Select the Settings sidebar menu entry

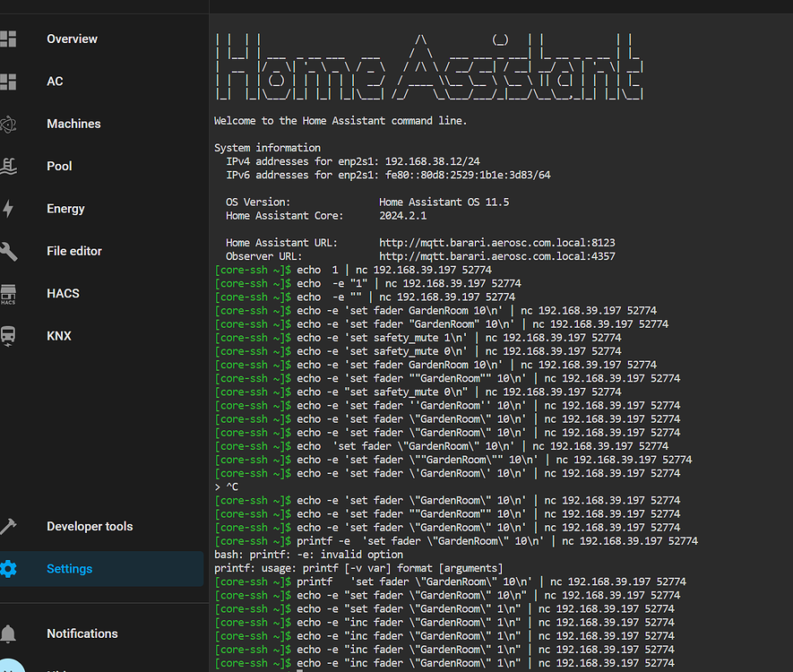(69, 568)
